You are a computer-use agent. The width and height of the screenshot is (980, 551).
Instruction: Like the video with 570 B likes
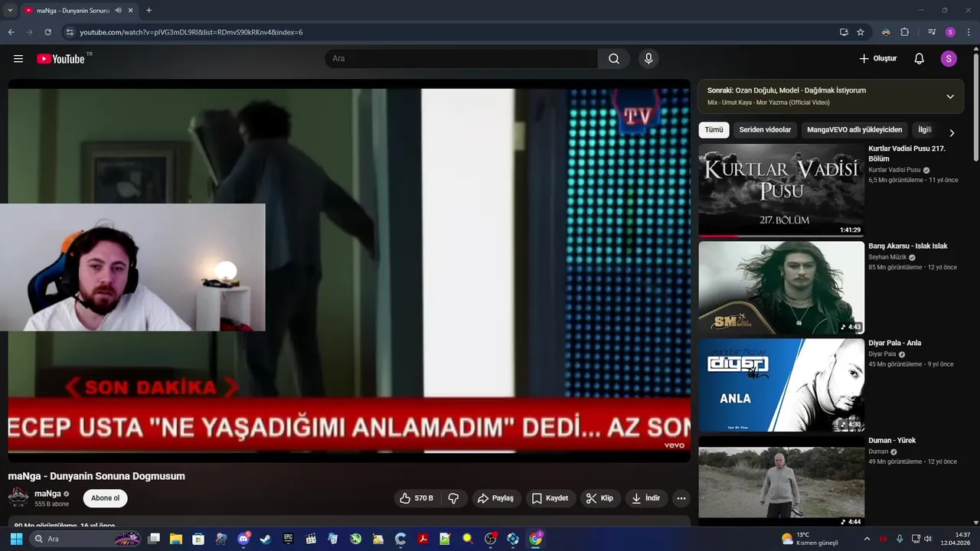pyautogui.click(x=416, y=498)
